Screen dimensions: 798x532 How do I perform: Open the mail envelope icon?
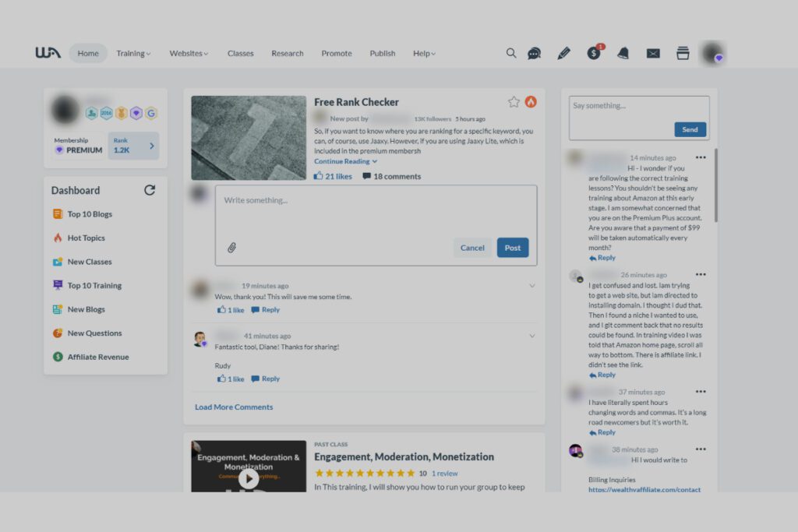click(x=653, y=54)
